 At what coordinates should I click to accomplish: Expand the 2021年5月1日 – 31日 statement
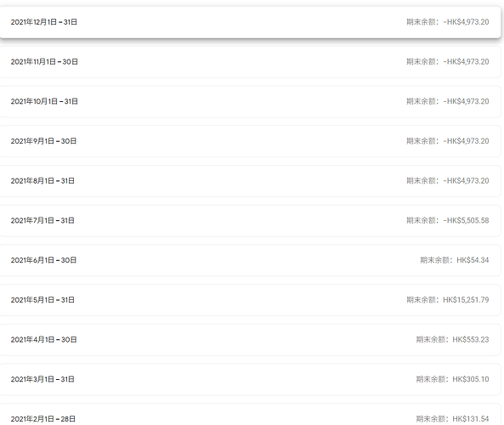(x=250, y=300)
